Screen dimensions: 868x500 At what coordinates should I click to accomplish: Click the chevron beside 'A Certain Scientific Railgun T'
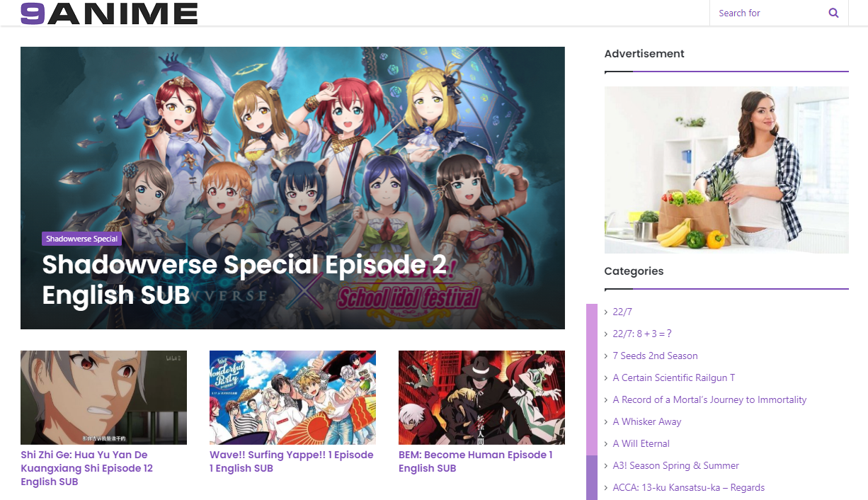pos(607,377)
